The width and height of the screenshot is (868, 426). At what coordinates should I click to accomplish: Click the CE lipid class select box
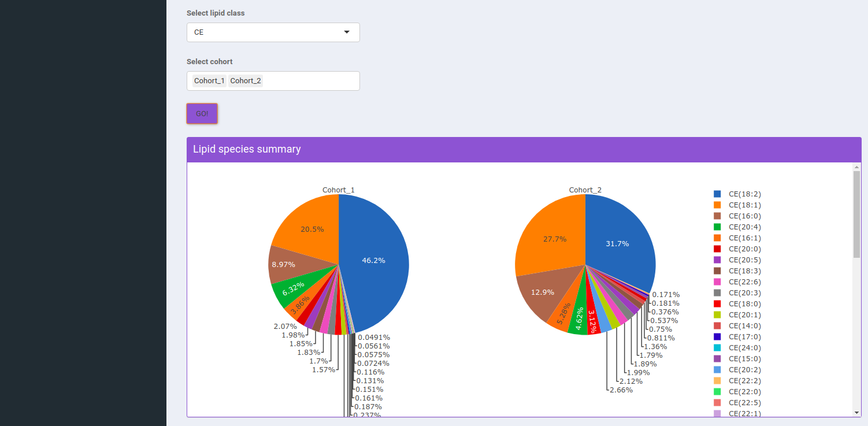[273, 32]
